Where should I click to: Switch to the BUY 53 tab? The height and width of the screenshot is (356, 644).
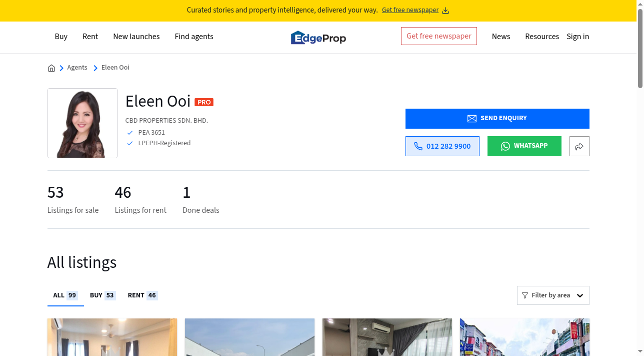[102, 295]
